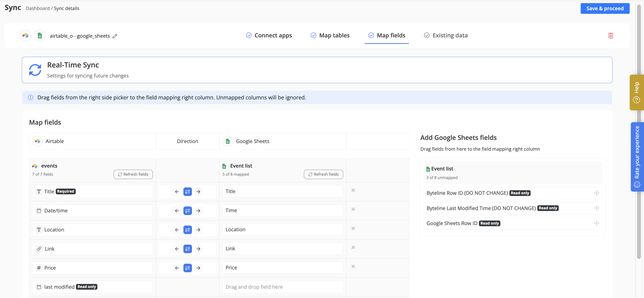Click Save & proceed button
Screen dimensions: 644x298
coord(604,9)
